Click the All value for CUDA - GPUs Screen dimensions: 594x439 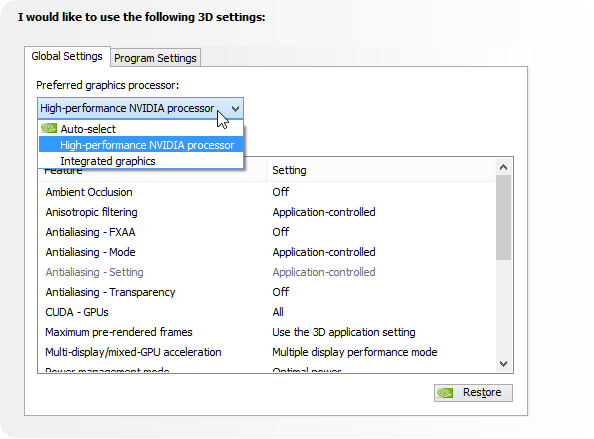point(278,312)
